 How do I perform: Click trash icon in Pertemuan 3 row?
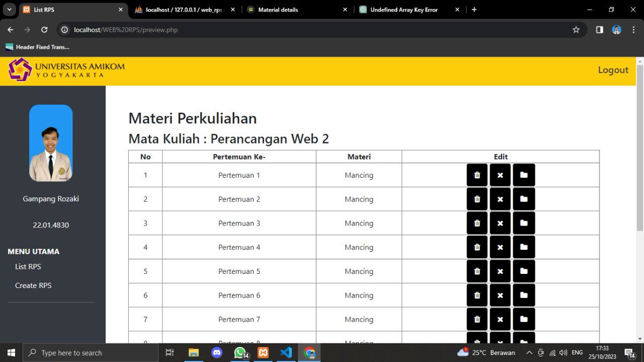pos(477,223)
